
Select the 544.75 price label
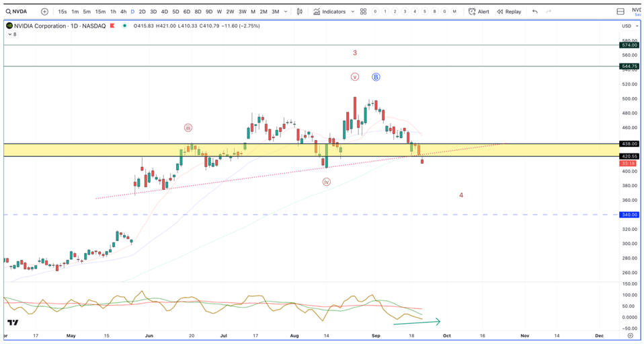pyautogui.click(x=630, y=66)
